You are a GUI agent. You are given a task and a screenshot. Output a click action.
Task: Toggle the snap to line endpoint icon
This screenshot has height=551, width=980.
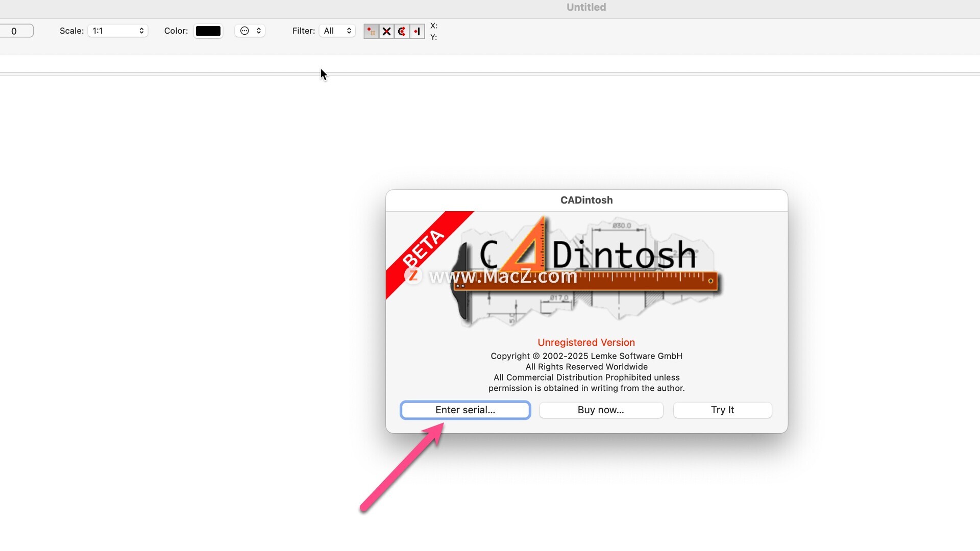coord(417,32)
